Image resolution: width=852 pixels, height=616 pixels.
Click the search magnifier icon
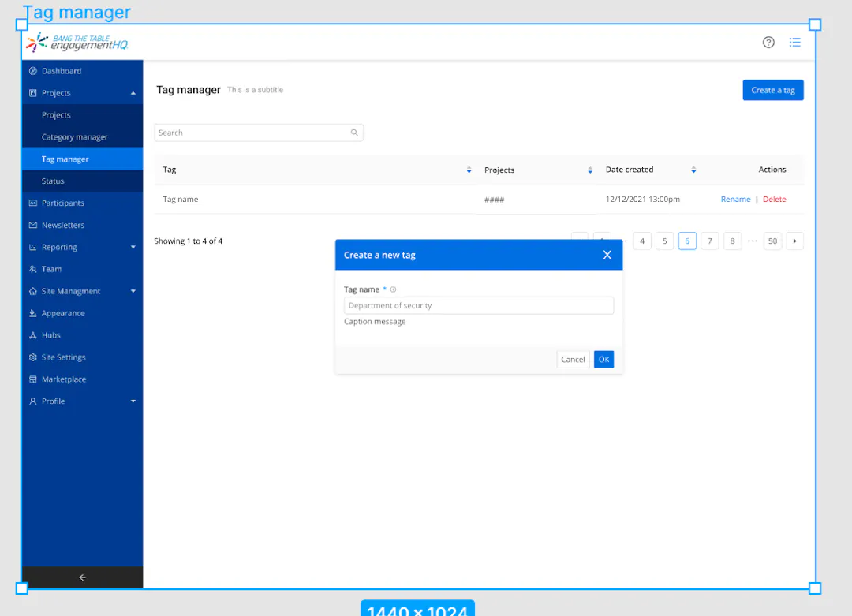click(x=354, y=133)
